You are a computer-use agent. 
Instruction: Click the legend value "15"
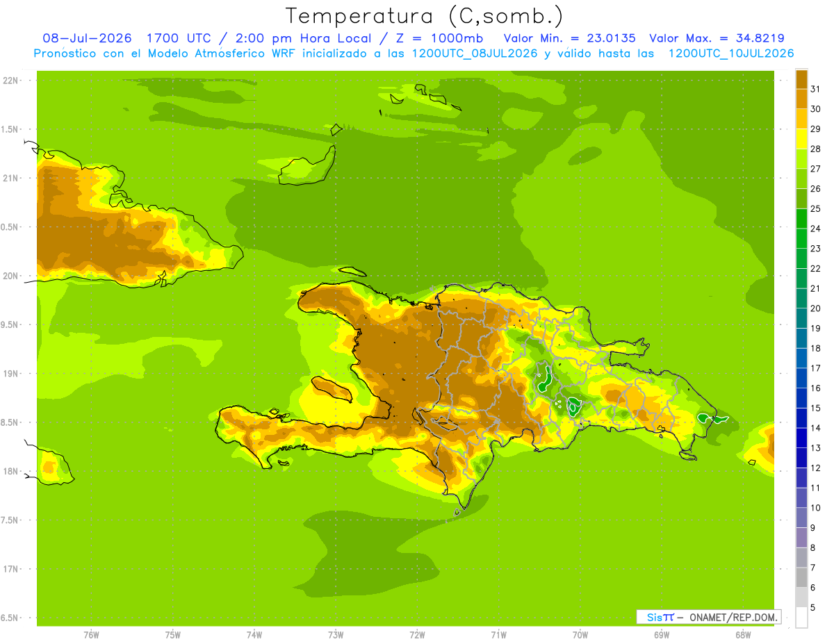[815, 408]
